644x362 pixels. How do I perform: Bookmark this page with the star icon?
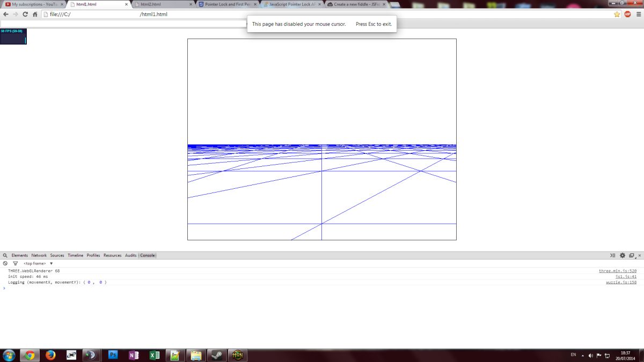(617, 14)
